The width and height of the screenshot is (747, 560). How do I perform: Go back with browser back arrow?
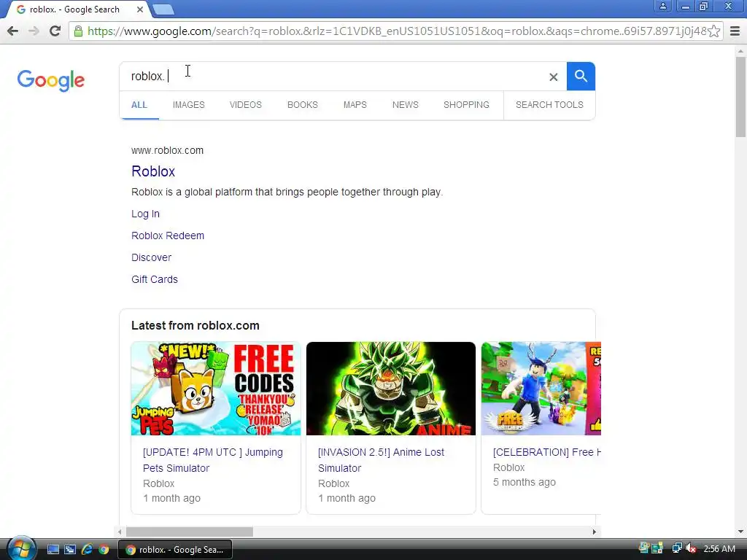tap(13, 31)
